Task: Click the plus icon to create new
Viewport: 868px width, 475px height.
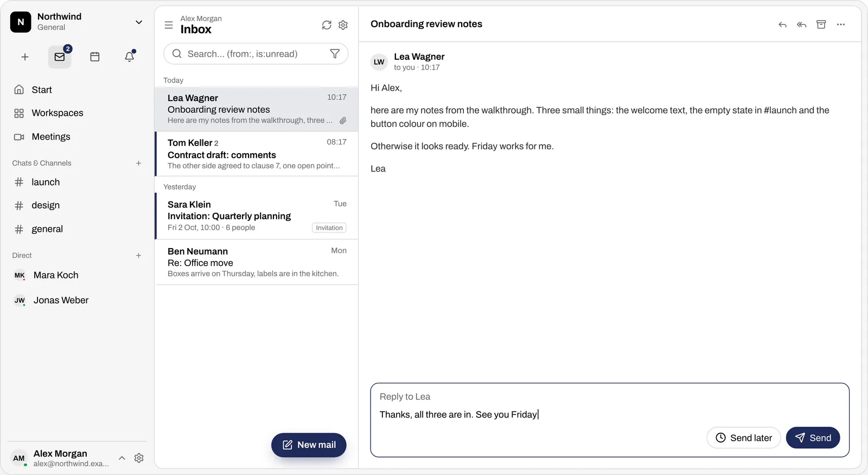Action: [25, 57]
